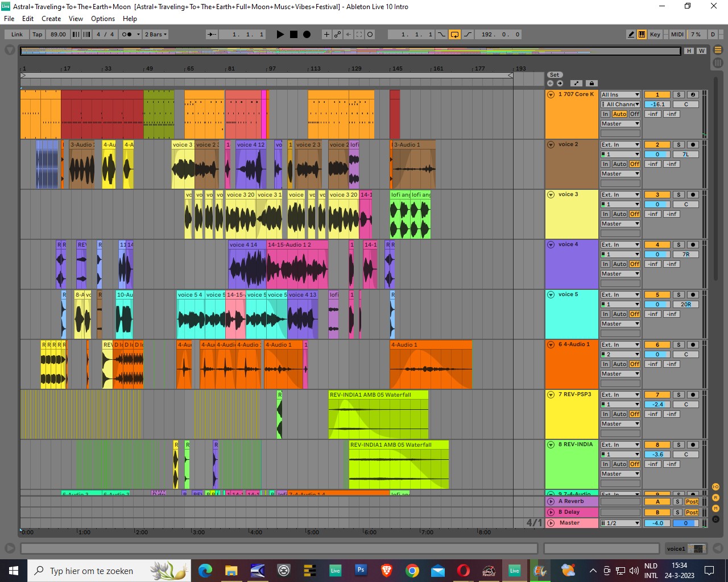Image resolution: width=728 pixels, height=582 pixels.
Task: Toggle Track Activator 1 on 707 Core K
Action: pos(657,95)
